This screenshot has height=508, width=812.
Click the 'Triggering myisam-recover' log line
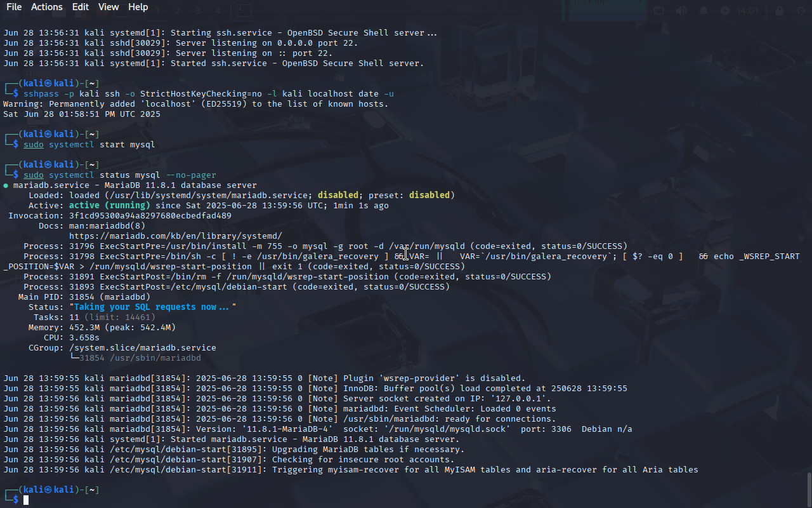click(x=351, y=469)
